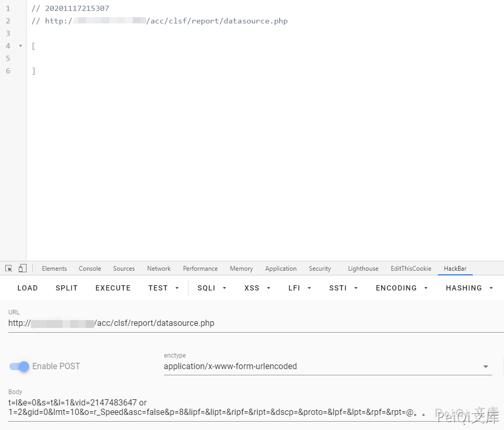
Task: Open the HASHING dropdown
Action: point(469,288)
